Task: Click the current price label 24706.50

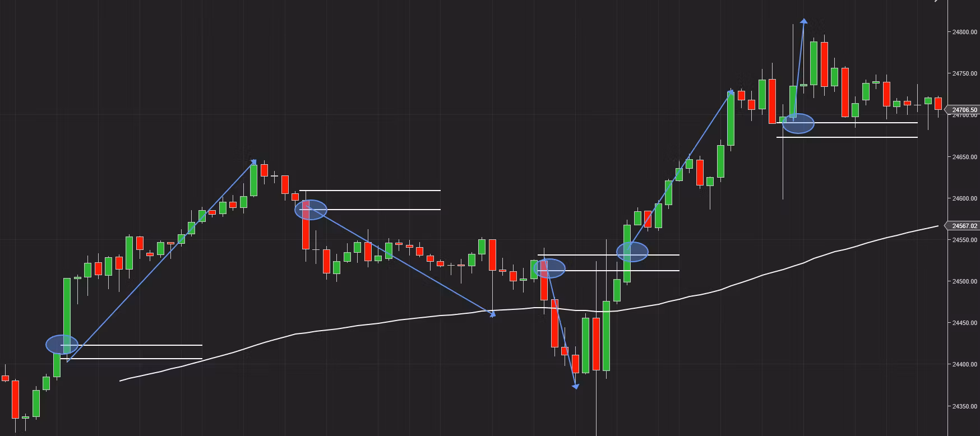Action: pos(964,110)
